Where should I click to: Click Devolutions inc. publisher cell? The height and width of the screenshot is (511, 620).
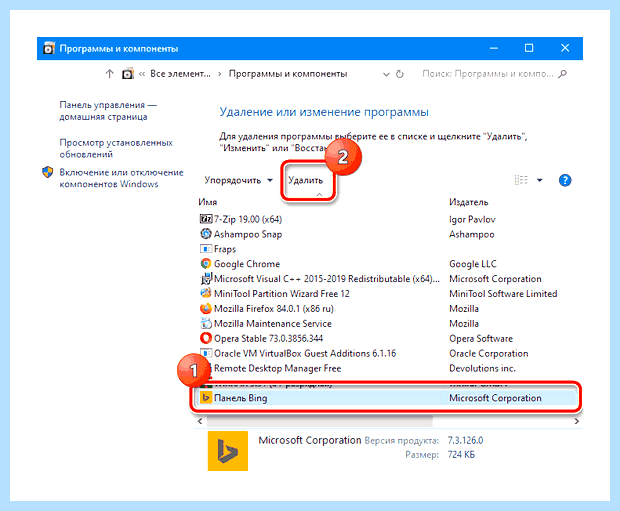(482, 368)
